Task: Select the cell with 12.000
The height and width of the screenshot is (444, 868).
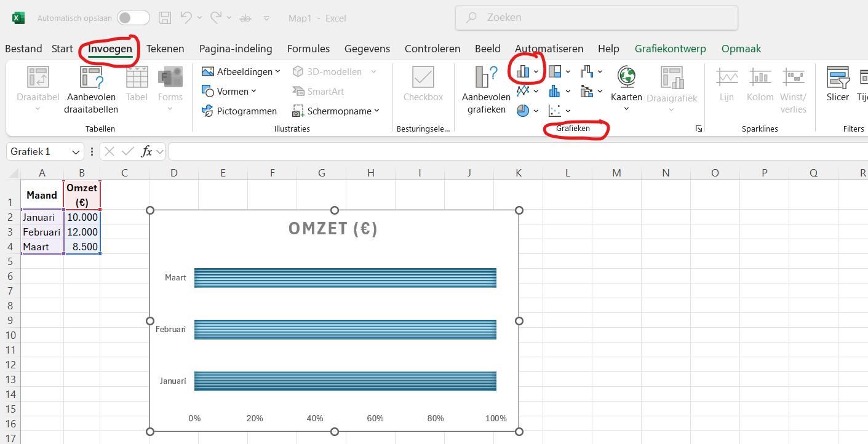Action: [x=82, y=232]
